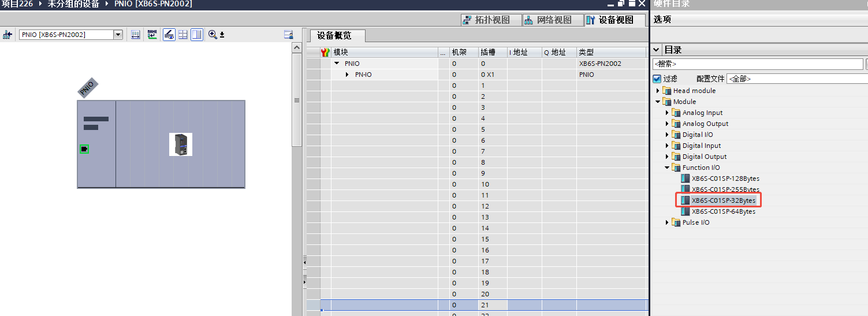
Task: Click the device image in rack
Action: click(x=180, y=144)
